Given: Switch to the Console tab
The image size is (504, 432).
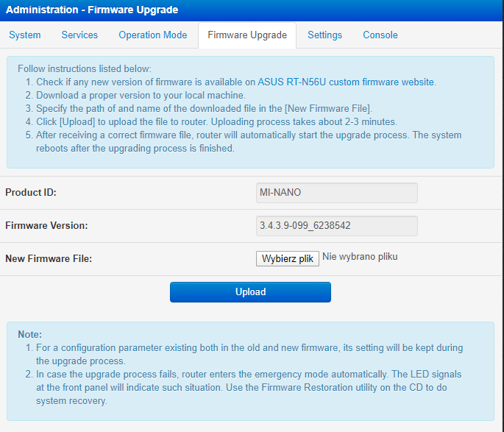Looking at the screenshot, I should point(380,35).
